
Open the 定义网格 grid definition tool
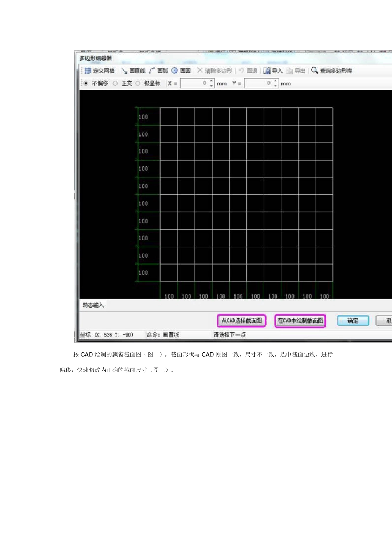(99, 71)
